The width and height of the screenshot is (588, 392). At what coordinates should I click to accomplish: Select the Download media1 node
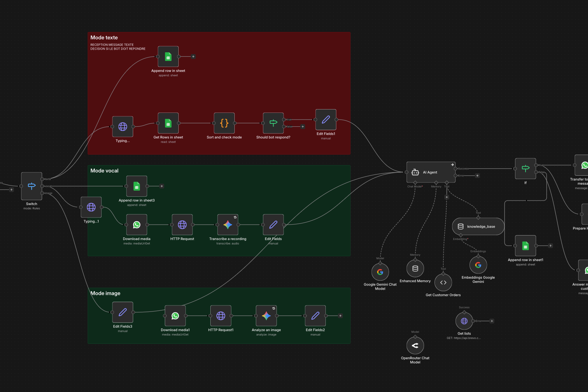(x=175, y=316)
